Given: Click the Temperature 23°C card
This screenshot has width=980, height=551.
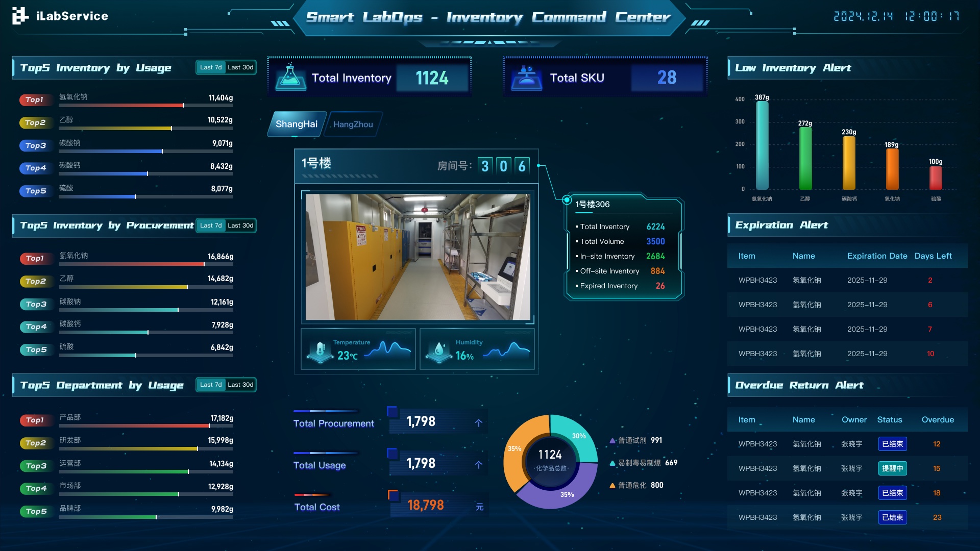Looking at the screenshot, I should click(358, 349).
